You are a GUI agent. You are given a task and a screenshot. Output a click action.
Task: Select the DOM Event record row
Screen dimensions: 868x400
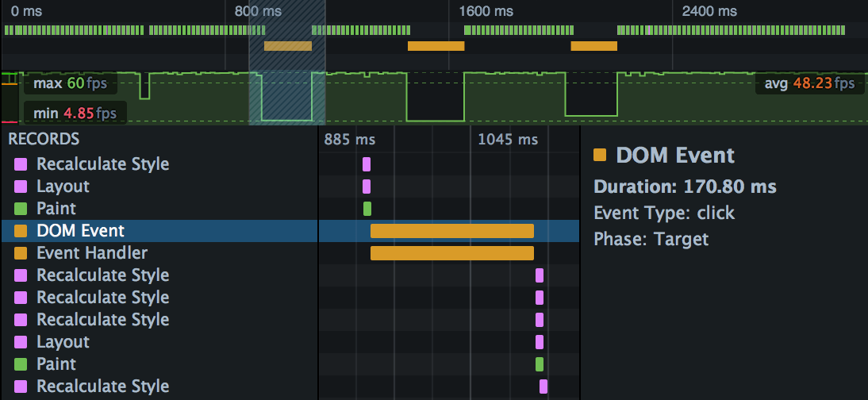(x=80, y=231)
